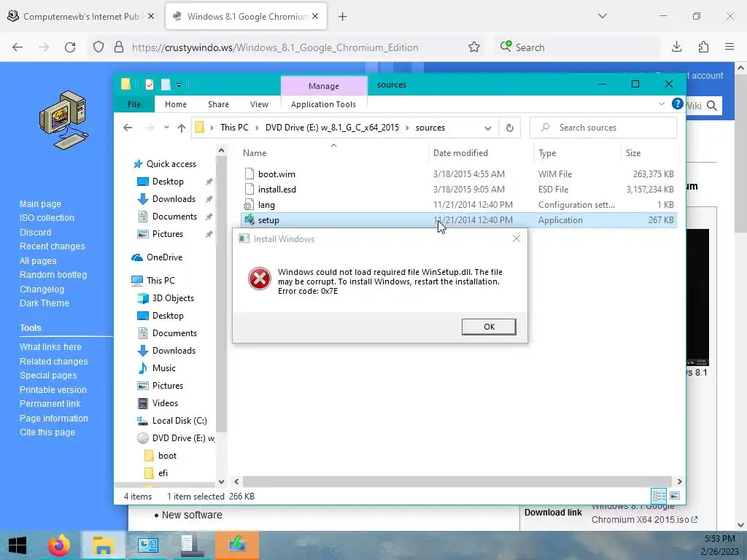Go up one folder level in Explorer
The width and height of the screenshot is (747, 560).
tap(182, 128)
